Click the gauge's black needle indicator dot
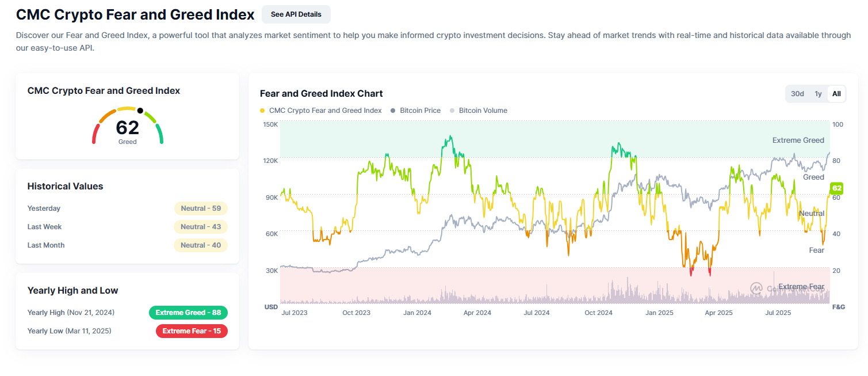The height and width of the screenshot is (376, 868). [x=140, y=111]
